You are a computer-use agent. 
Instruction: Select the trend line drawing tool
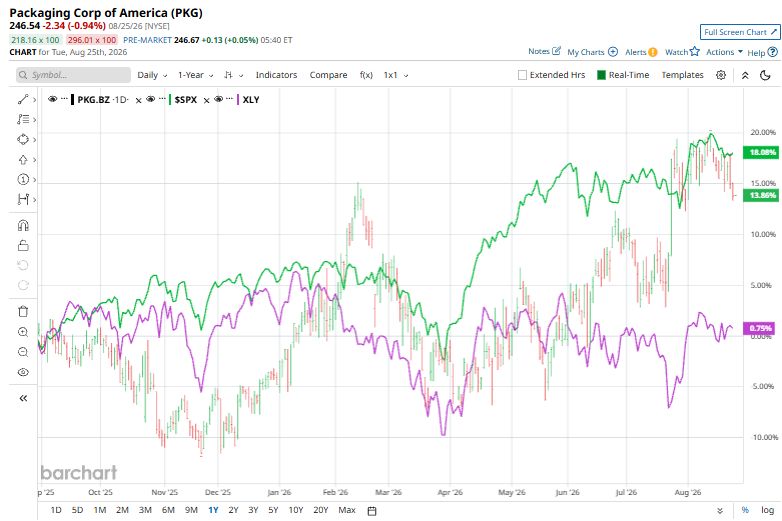(23, 99)
